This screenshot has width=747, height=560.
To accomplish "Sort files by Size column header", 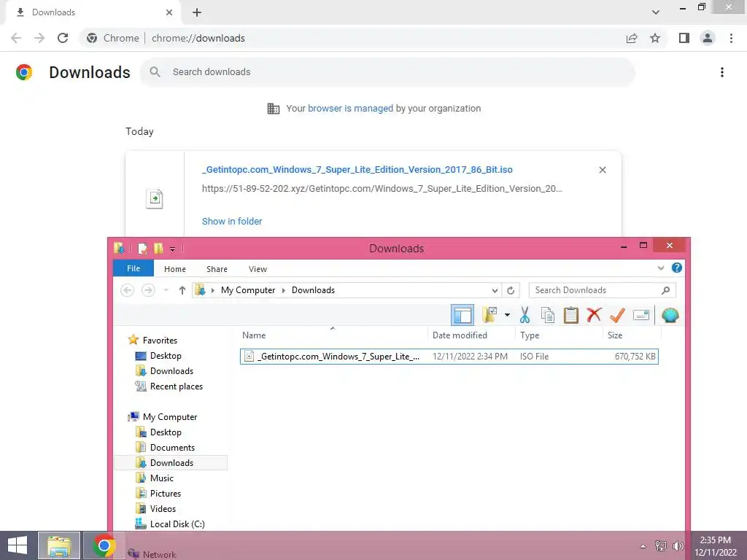I will point(632,335).
